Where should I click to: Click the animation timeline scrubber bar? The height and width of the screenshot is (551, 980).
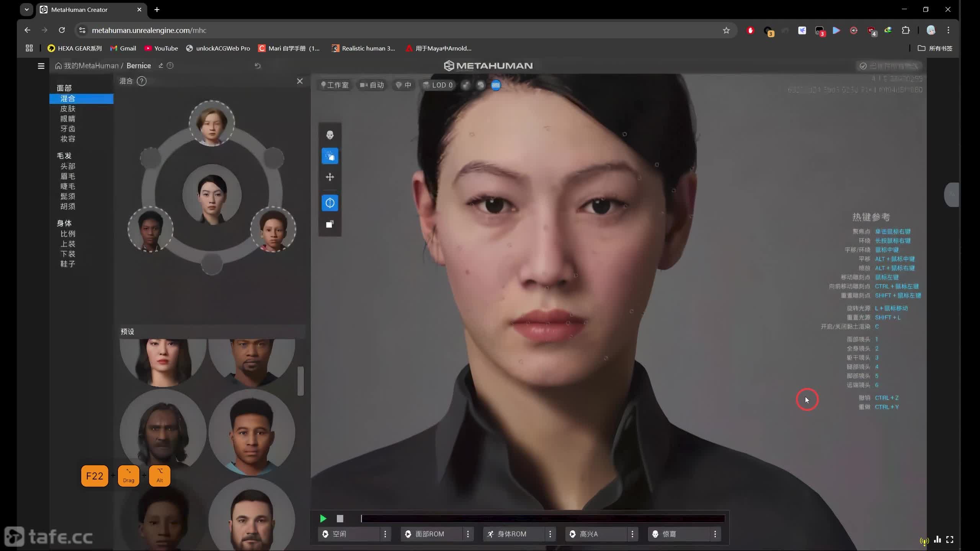click(x=543, y=518)
